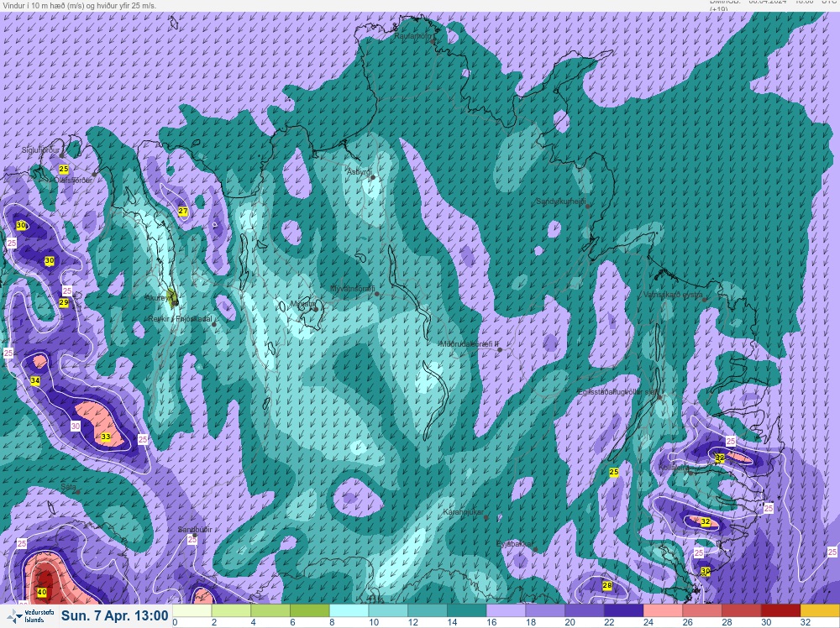The height and width of the screenshot is (628, 840).
Task: Click the Akureyri station label
Action: [x=158, y=298]
